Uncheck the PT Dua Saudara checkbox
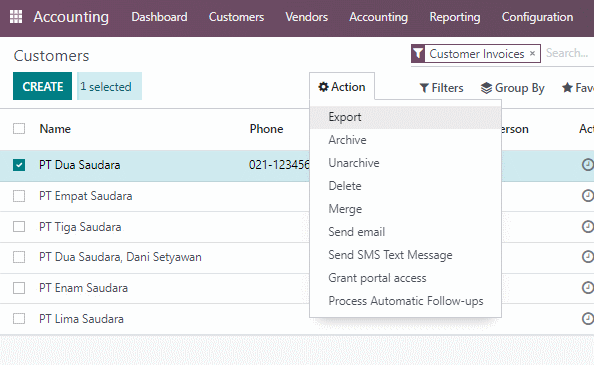Viewport: 594px width, 365px height. (x=19, y=165)
